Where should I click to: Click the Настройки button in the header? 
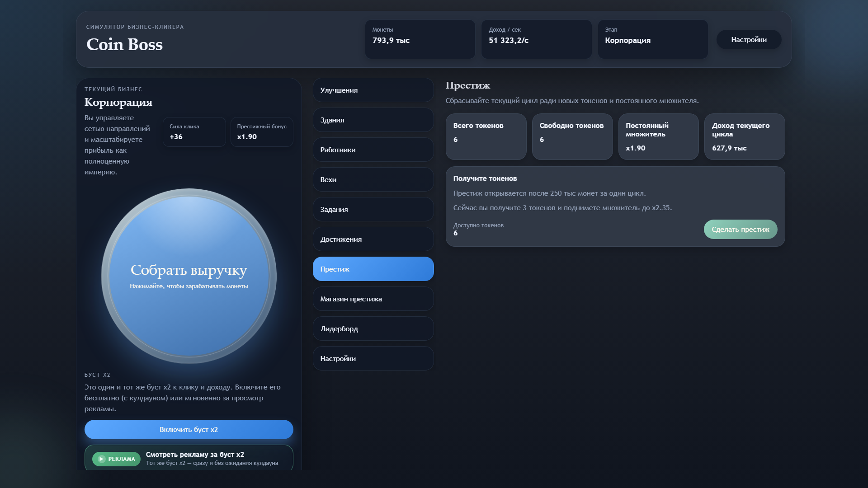click(749, 39)
